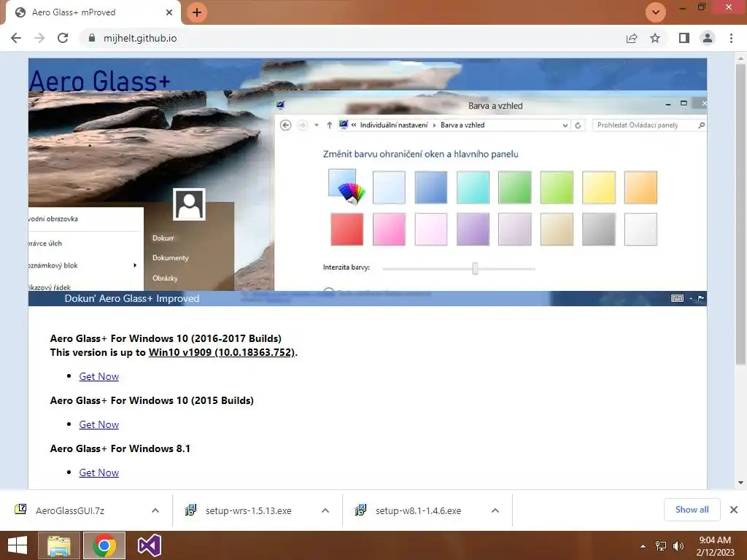Select the Aero Glass+ mProved tab
The width and height of the screenshot is (747, 560).
93,12
